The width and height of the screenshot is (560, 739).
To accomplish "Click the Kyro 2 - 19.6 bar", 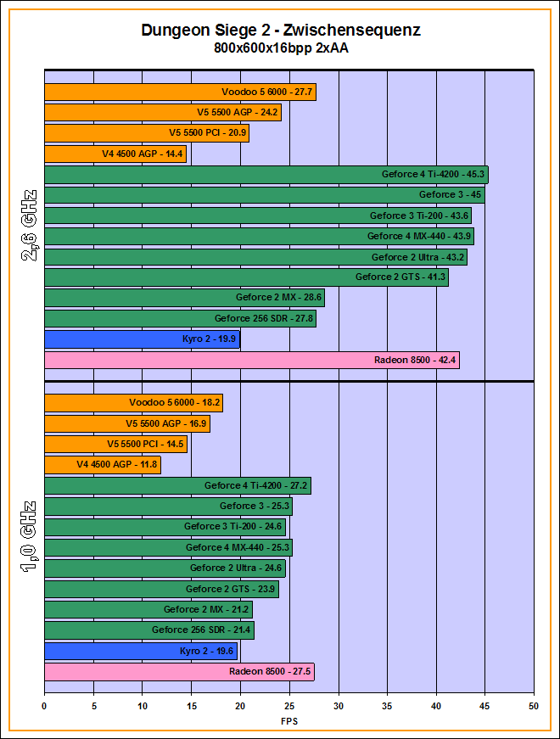I will click(141, 652).
